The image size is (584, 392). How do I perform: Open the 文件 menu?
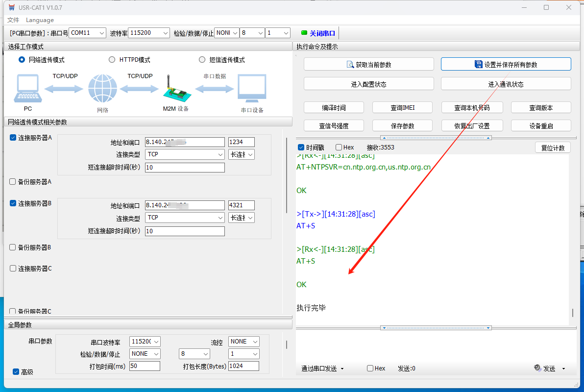pyautogui.click(x=13, y=20)
